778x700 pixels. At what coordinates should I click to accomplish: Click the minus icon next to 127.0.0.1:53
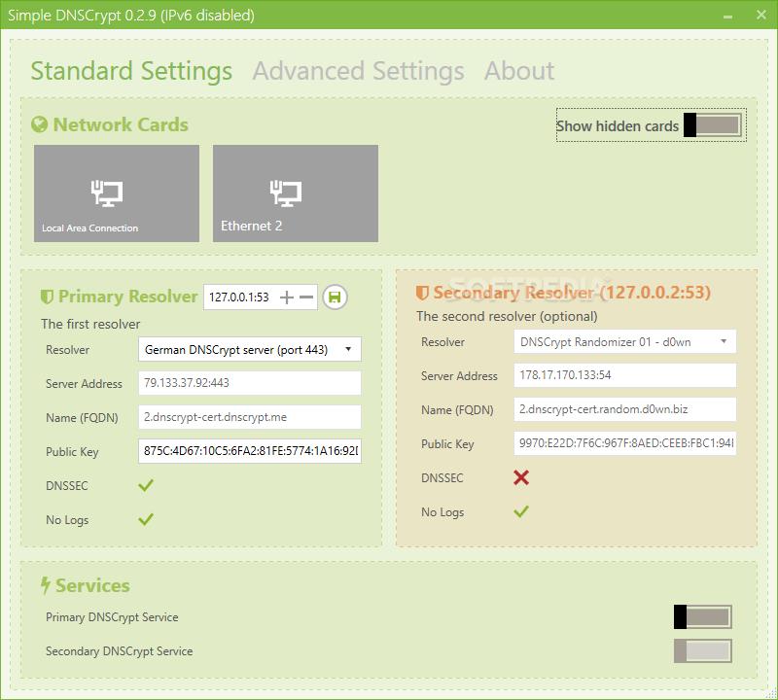(306, 297)
